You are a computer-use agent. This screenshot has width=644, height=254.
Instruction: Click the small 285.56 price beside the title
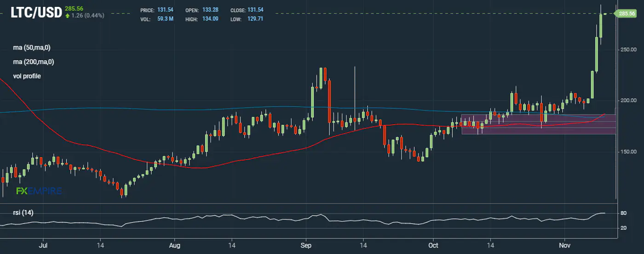coord(73,9)
